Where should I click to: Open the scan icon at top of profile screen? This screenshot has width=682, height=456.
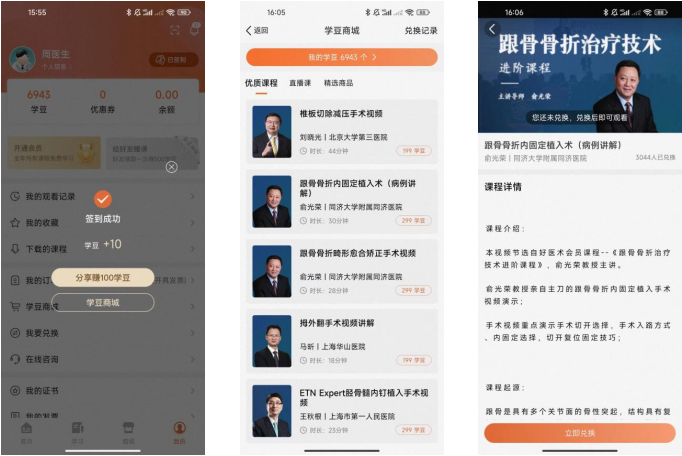click(174, 30)
